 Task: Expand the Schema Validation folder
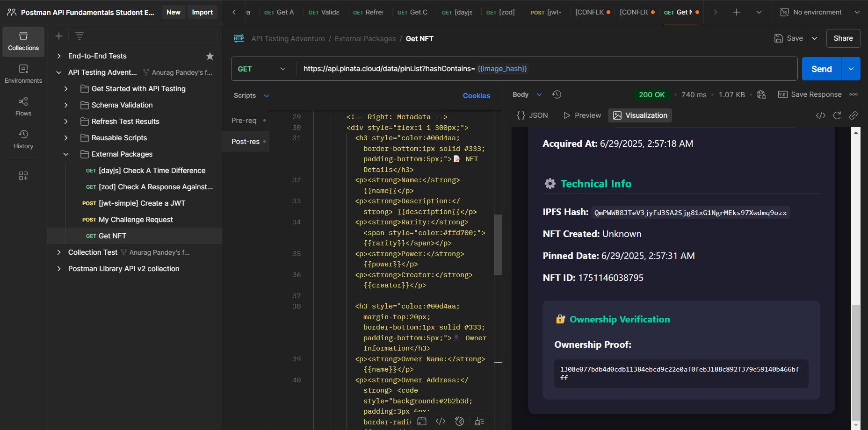point(66,105)
